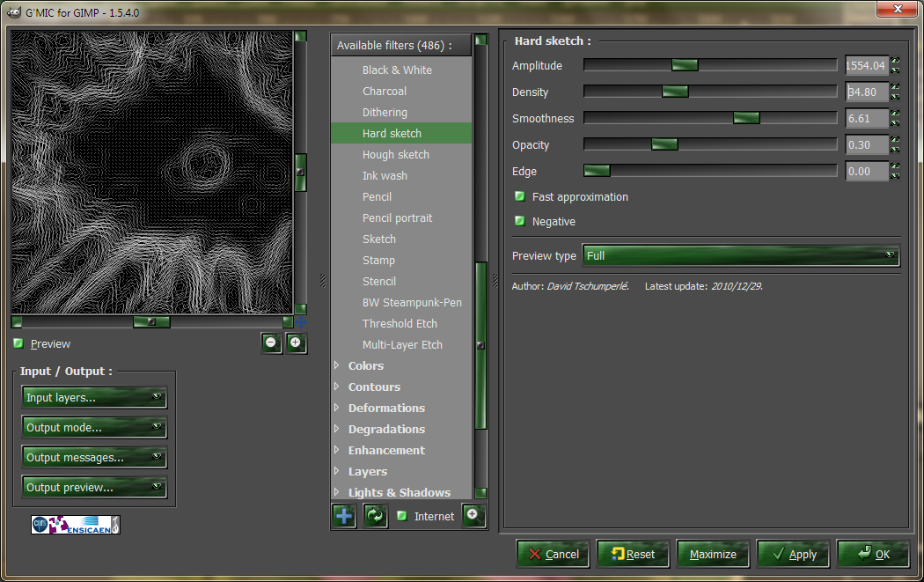Click the Density slider handle
Screen dimensions: 924x582
point(675,92)
